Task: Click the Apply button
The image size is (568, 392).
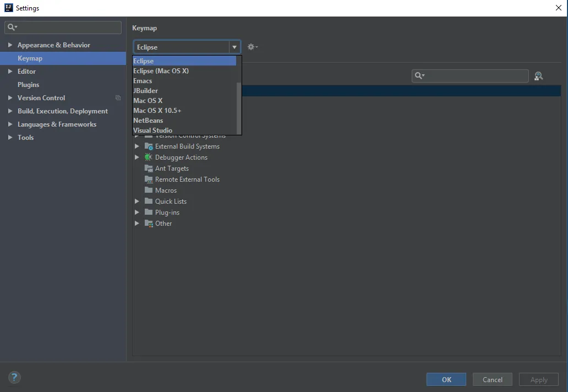Action: tap(539, 379)
